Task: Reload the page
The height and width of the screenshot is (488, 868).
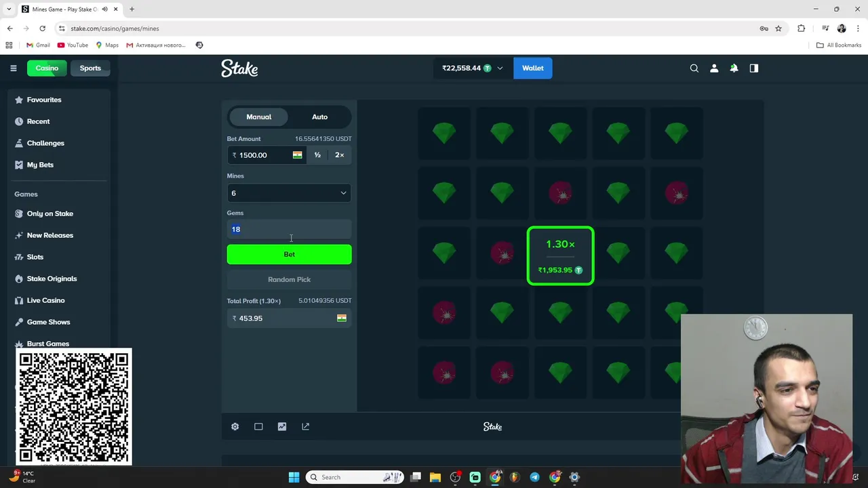Action: point(42,28)
